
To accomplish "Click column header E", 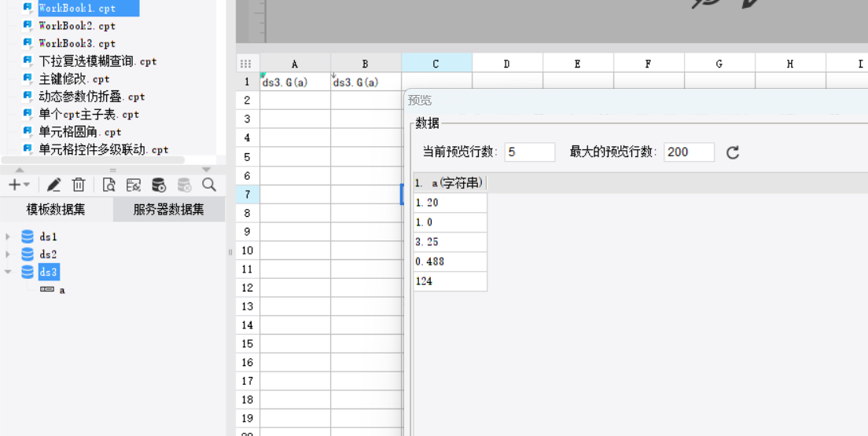I will pos(579,63).
